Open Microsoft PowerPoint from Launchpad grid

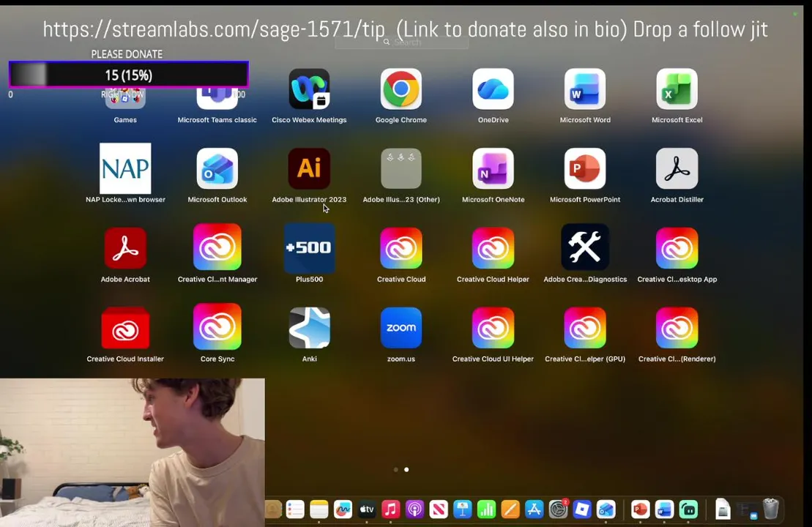pyautogui.click(x=585, y=169)
